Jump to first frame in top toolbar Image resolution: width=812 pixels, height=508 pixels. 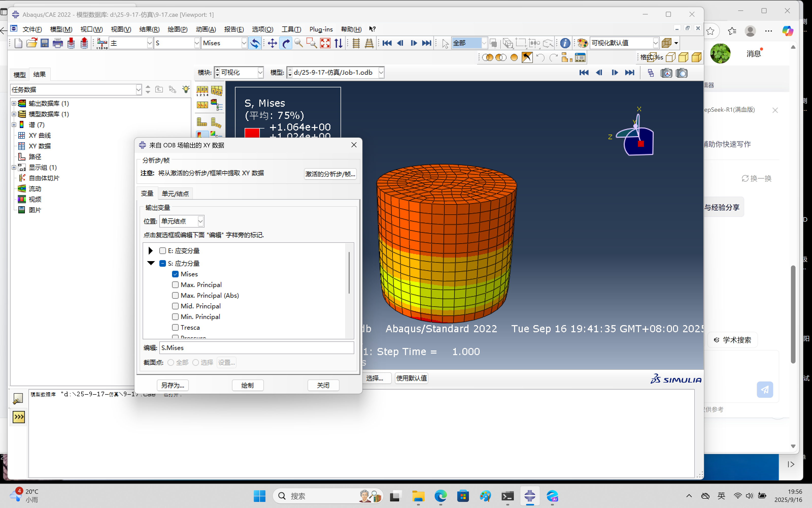coord(387,43)
